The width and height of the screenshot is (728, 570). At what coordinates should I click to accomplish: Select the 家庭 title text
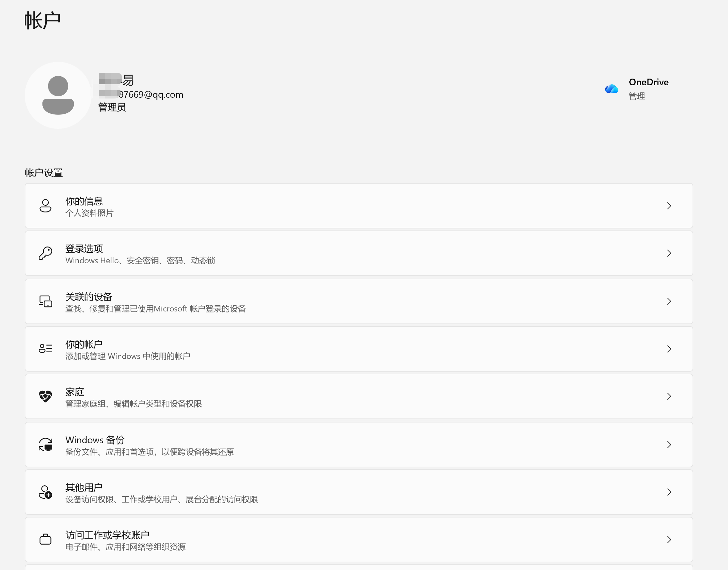(x=75, y=392)
